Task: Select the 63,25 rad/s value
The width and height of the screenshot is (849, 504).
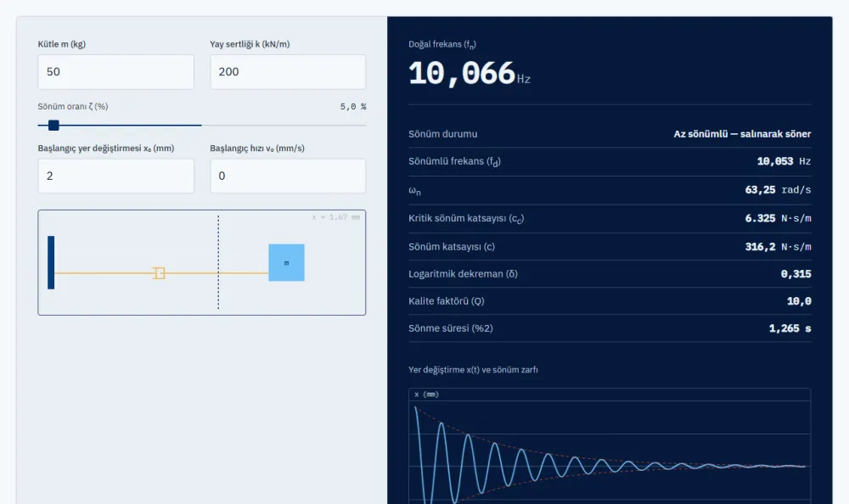Action: click(x=778, y=190)
